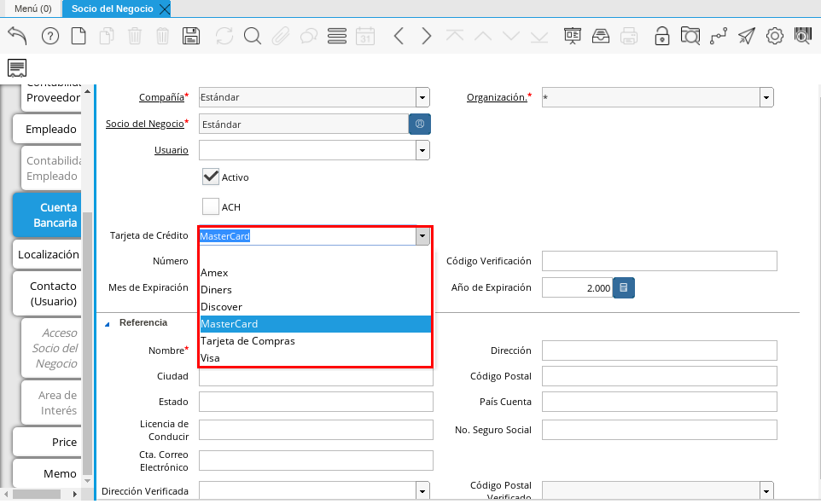The width and height of the screenshot is (821, 504).
Task: Click the Undo arrow icon in toolbar
Action: click(17, 36)
